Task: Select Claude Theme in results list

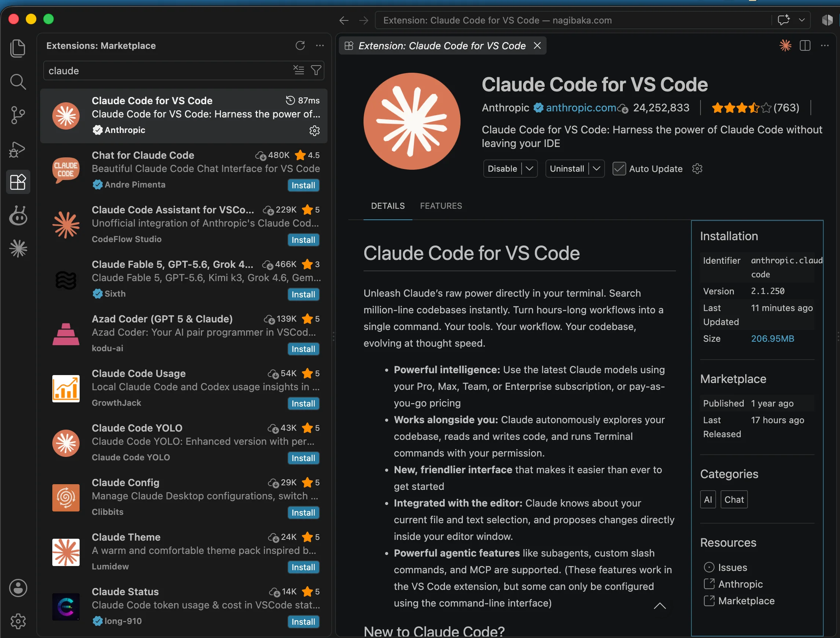Action: pos(184,552)
